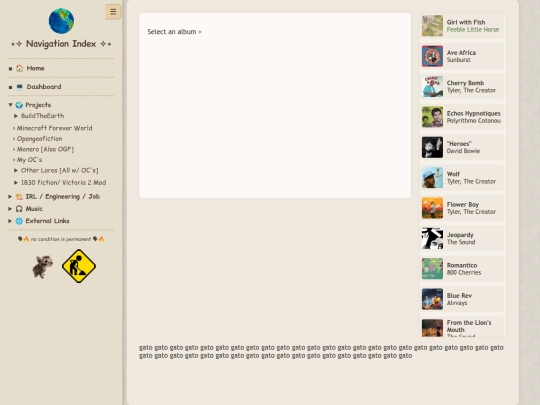The width and height of the screenshot is (540, 405).
Task: Collapse the Projects section
Action: click(x=10, y=105)
